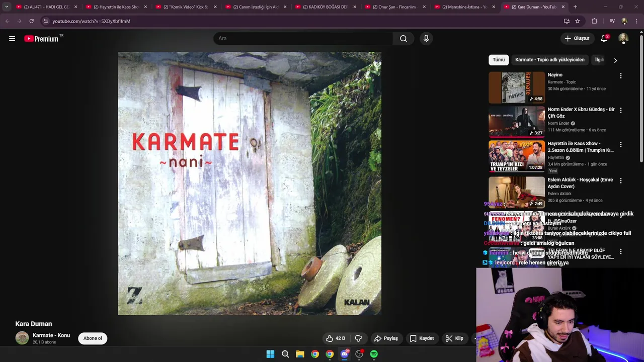Viewport: 644px width, 362px height.
Task: Focus the Ara search field
Action: pos(303,39)
